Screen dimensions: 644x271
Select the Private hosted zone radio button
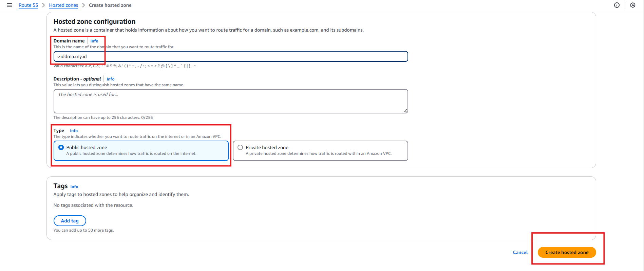coord(240,147)
